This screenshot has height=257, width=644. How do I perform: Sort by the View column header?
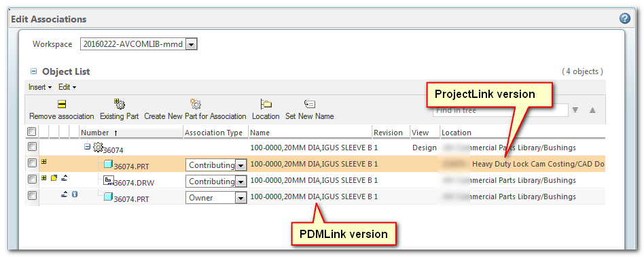pyautogui.click(x=420, y=133)
